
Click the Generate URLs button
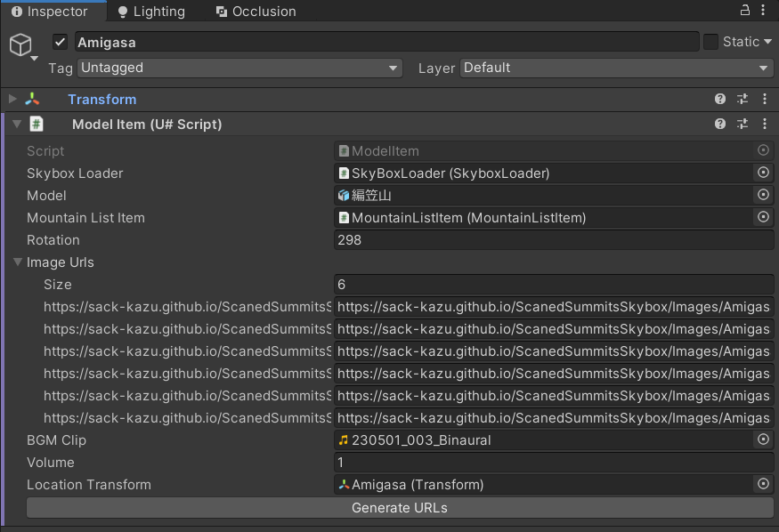[x=400, y=508]
